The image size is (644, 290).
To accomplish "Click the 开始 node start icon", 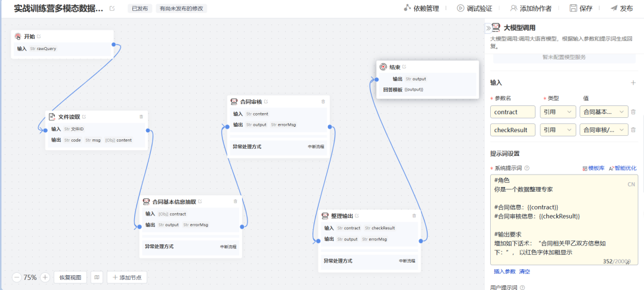I will point(18,36).
